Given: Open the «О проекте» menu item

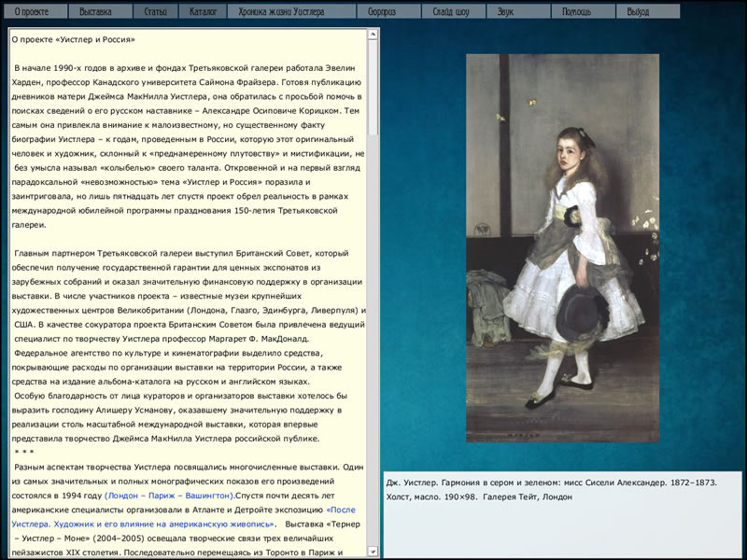Looking at the screenshot, I should pyautogui.click(x=32, y=12).
